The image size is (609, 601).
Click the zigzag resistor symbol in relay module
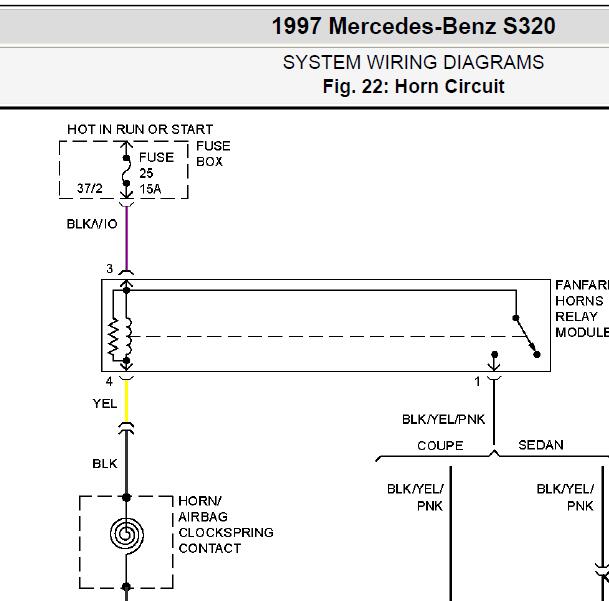point(113,337)
